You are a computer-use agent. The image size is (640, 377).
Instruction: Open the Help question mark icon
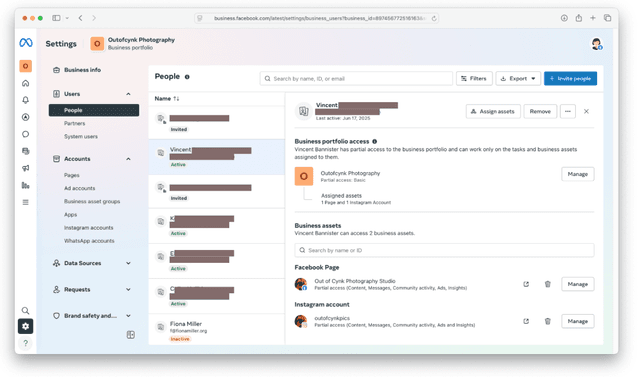(x=25, y=343)
